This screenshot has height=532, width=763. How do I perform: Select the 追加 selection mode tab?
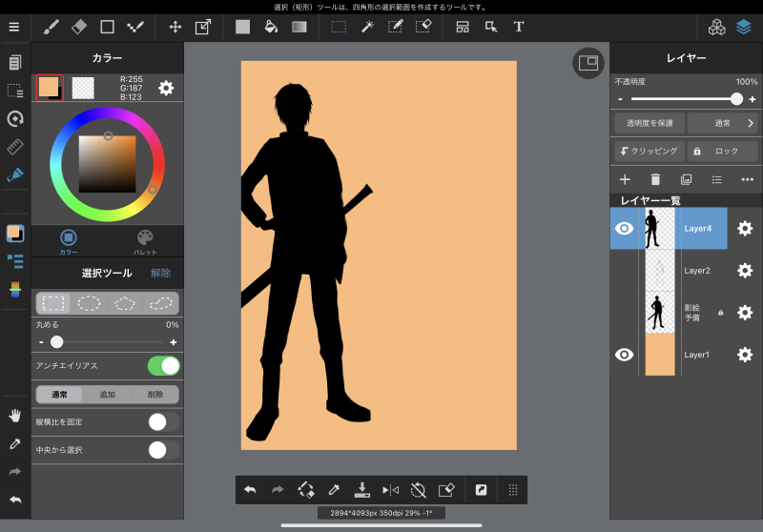click(x=107, y=394)
